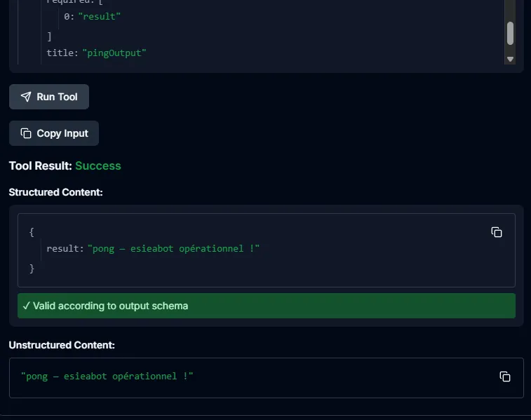Select the 'Unstructured Content:' heading
This screenshot has height=420, width=531.
click(62, 345)
